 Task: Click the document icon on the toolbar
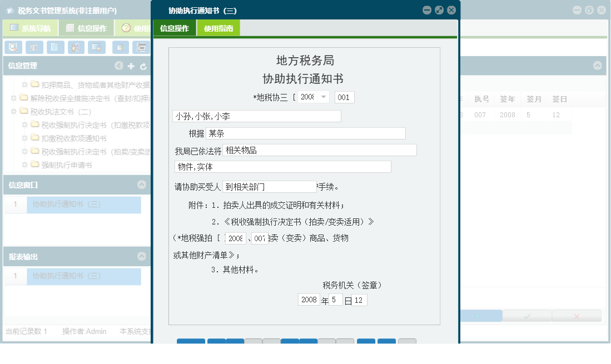[55, 47]
